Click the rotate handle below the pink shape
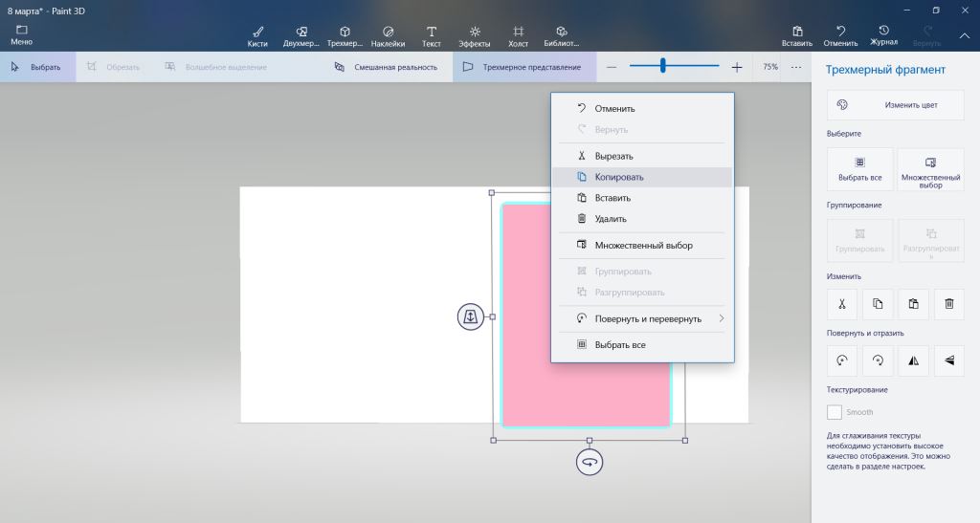 [x=590, y=462]
